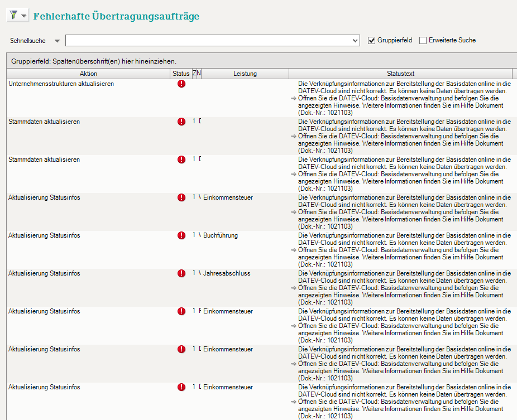Uncheck the Gruppierfeld checkbox
517x420 pixels.
(x=372, y=40)
